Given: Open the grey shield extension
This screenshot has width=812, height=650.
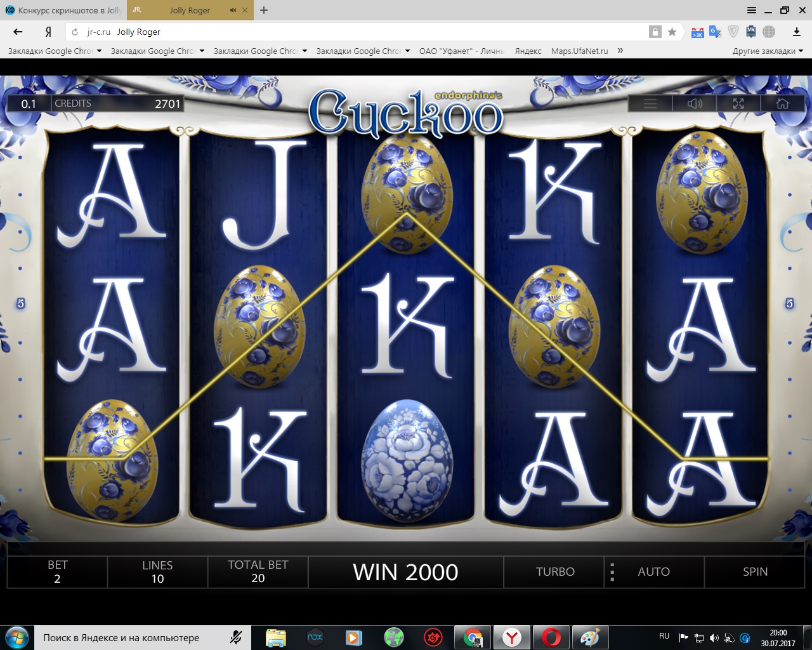Looking at the screenshot, I should (733, 32).
